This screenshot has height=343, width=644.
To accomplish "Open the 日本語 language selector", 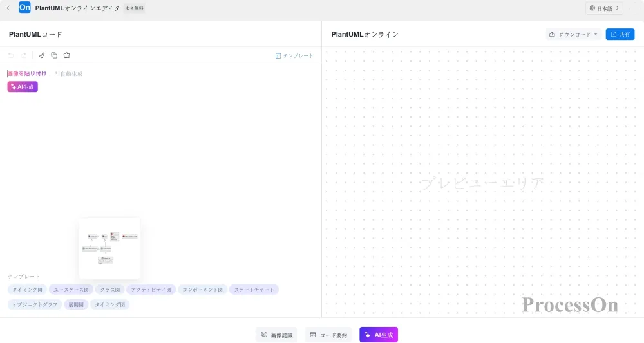I will (x=604, y=8).
